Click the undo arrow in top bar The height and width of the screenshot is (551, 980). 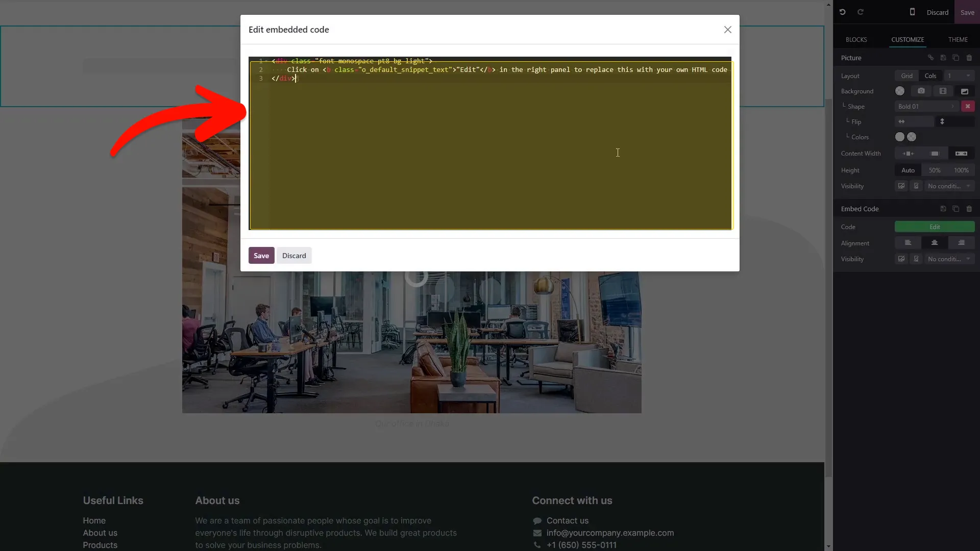pos(842,12)
